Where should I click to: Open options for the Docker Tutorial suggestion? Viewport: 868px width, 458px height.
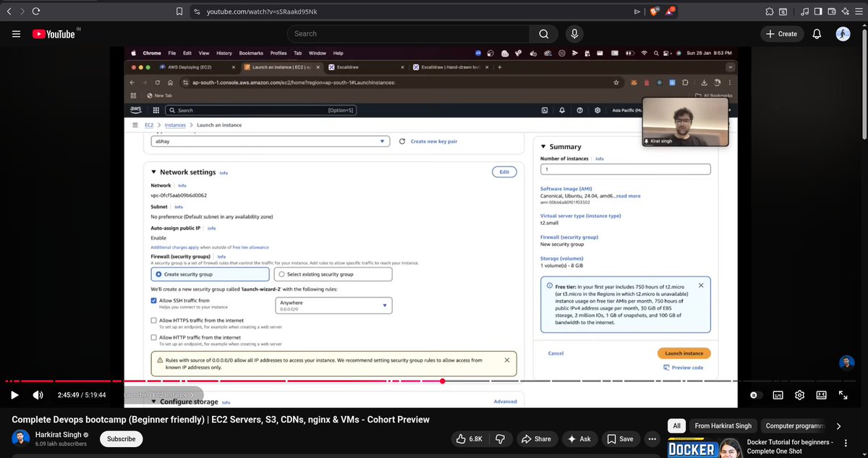point(846,442)
